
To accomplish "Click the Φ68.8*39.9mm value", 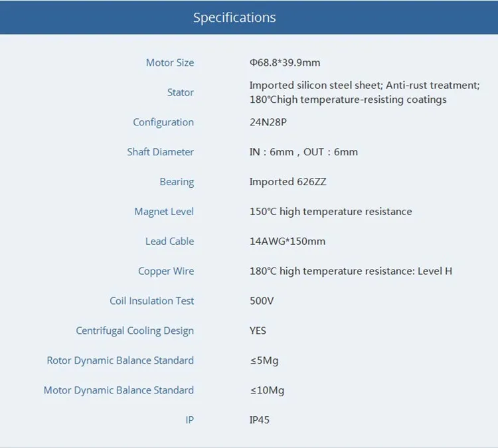I will [x=285, y=62].
